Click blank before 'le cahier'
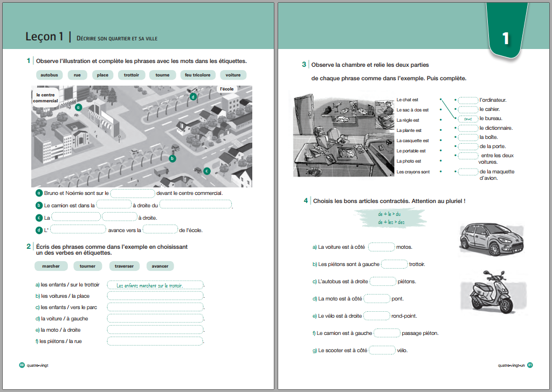This screenshot has width=552, height=392. [468, 110]
